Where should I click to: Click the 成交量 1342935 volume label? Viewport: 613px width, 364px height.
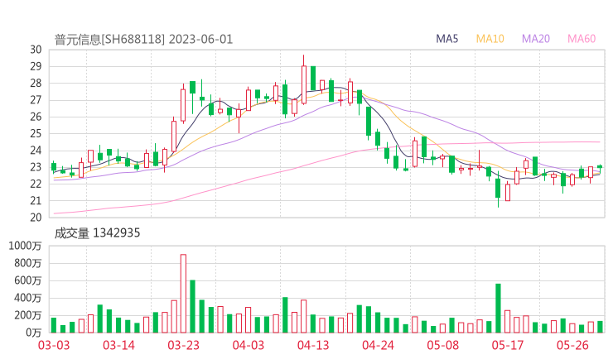97,233
